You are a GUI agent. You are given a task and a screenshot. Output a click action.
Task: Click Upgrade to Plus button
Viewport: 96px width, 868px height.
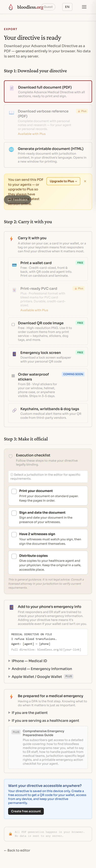tap(63, 181)
